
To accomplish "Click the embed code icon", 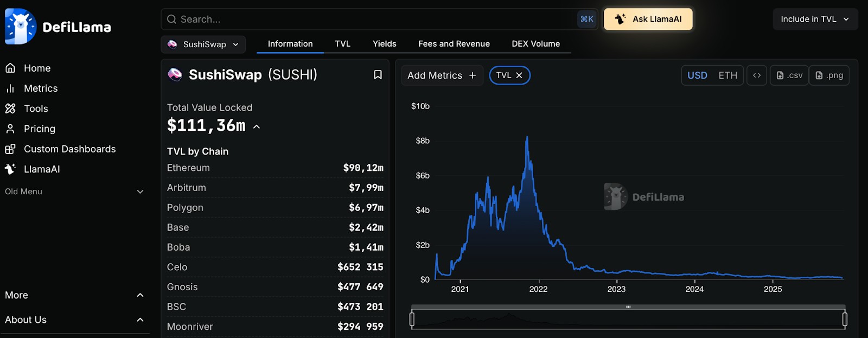I will coord(757,75).
